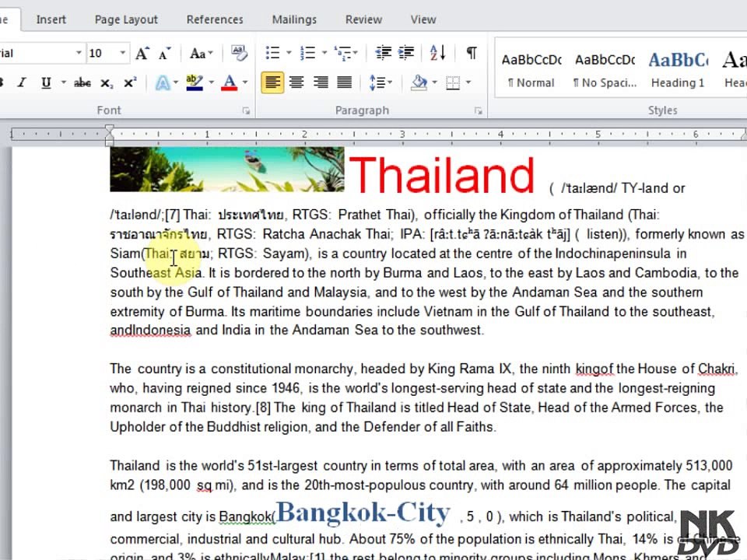
Task: Open the Review tab
Action: pyautogui.click(x=363, y=19)
